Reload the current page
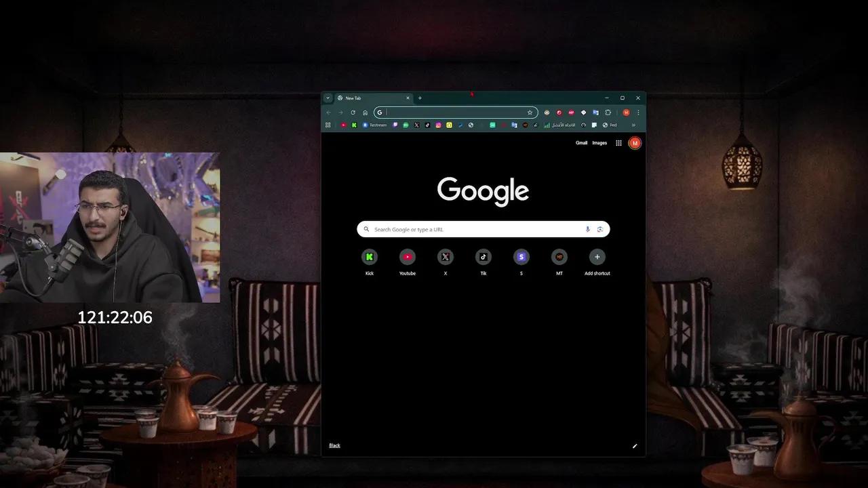The image size is (868, 488). (x=353, y=113)
